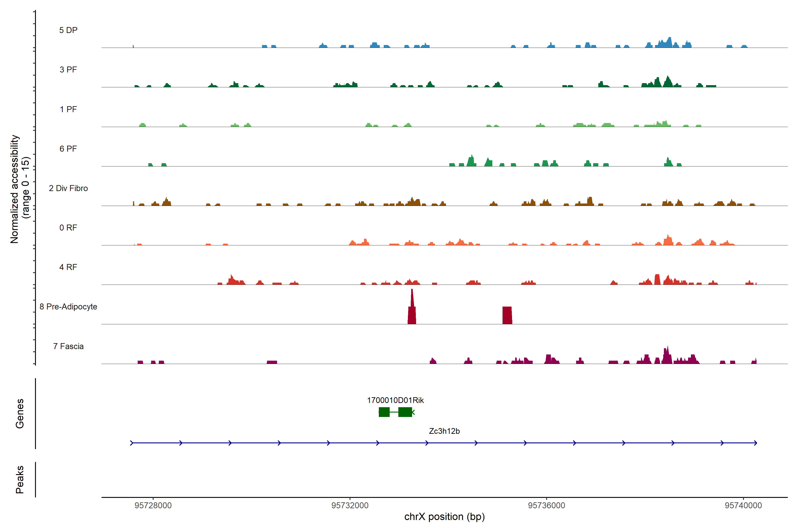Click the rectangular Pre-Adipocyte block signal
The height and width of the screenshot is (532, 798).
tap(507, 315)
